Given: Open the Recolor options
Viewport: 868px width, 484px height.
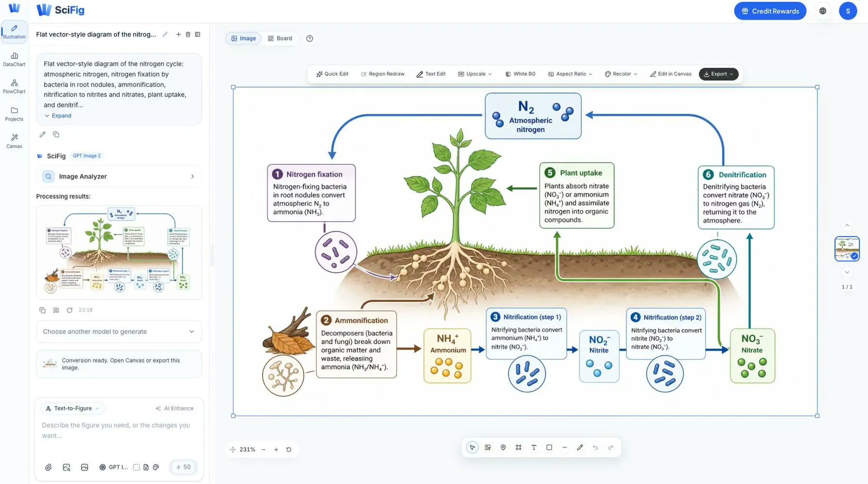Looking at the screenshot, I should 621,74.
